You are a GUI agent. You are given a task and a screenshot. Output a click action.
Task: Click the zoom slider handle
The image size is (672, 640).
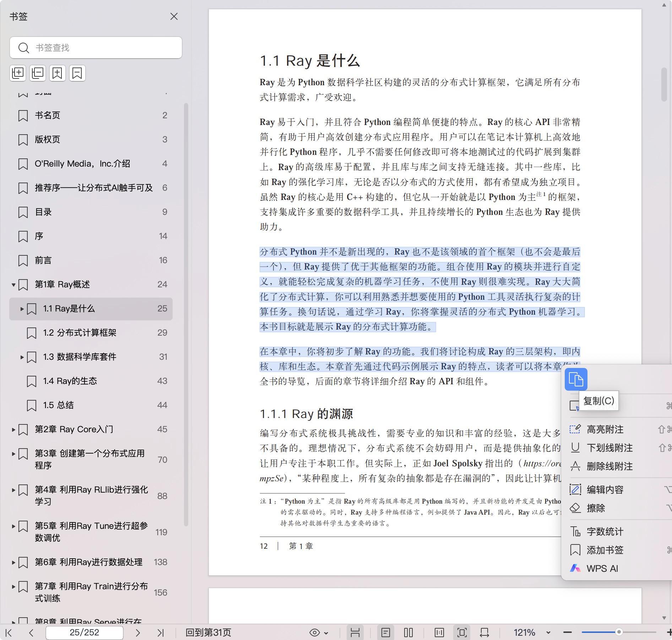point(619,632)
